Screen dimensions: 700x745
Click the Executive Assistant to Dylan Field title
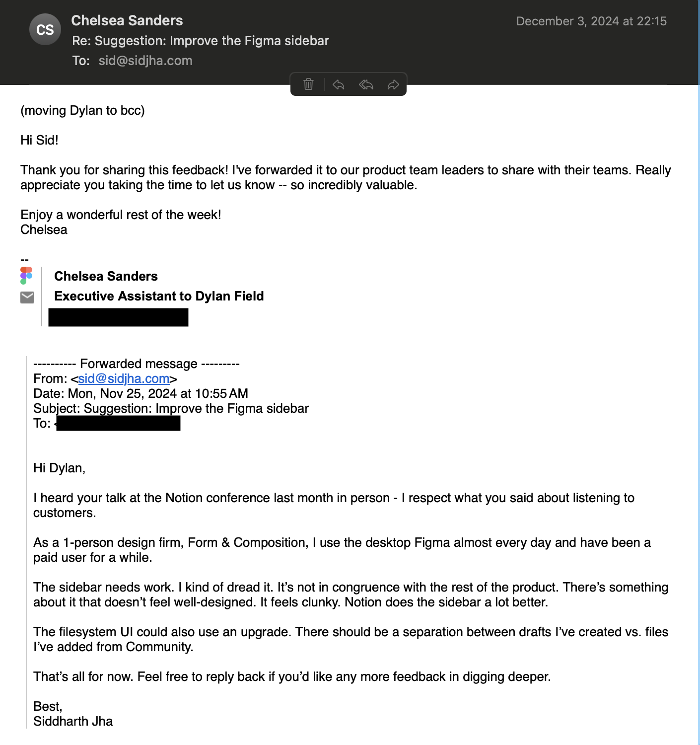pyautogui.click(x=159, y=296)
